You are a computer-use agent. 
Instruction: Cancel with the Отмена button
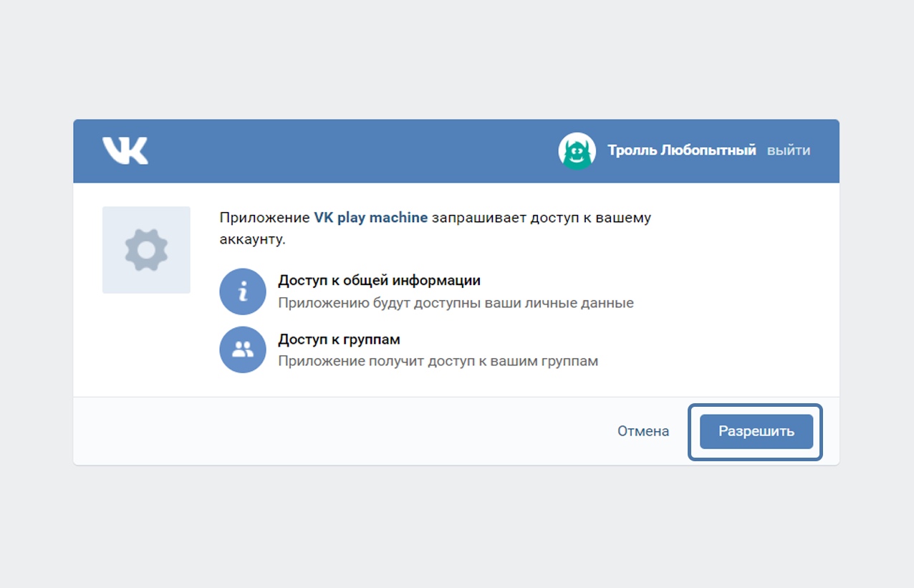643,431
